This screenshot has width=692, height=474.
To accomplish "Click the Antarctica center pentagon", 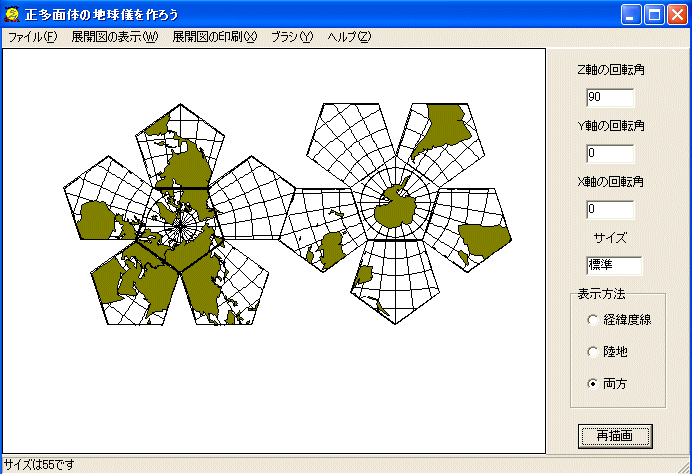I will pos(395,203).
